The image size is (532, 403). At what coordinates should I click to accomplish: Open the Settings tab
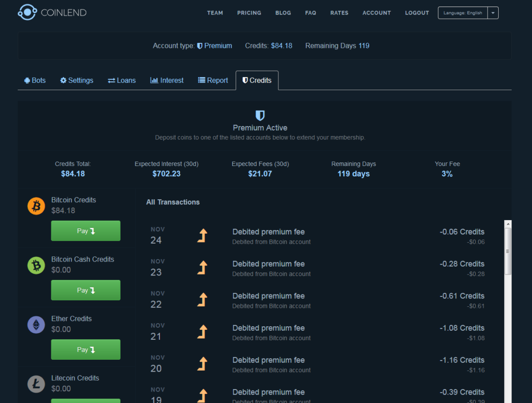coord(77,80)
